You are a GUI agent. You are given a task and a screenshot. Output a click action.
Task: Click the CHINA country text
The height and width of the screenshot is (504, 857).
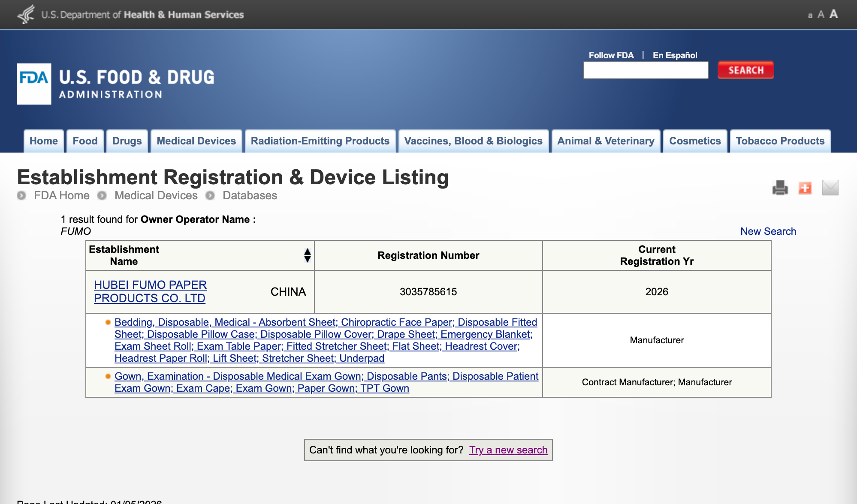click(x=288, y=292)
